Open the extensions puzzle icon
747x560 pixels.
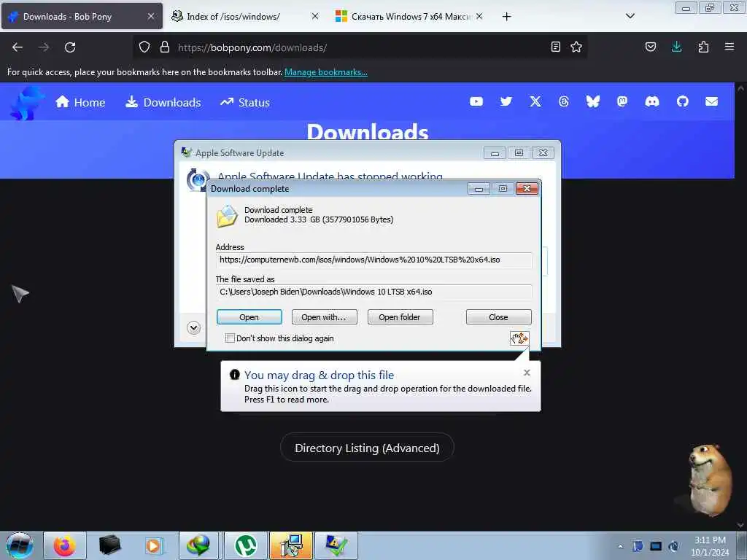(x=703, y=47)
